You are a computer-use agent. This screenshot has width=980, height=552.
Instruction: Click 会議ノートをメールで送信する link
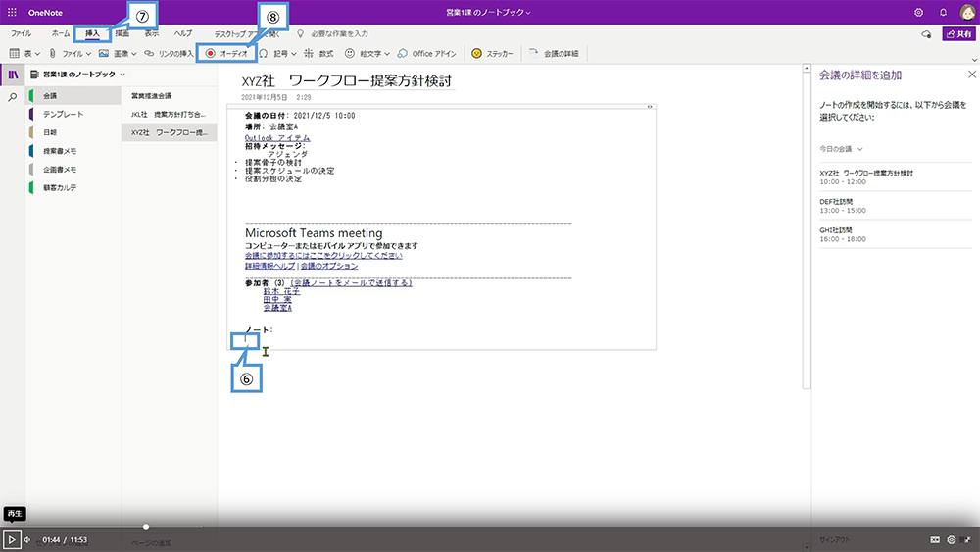351,283
